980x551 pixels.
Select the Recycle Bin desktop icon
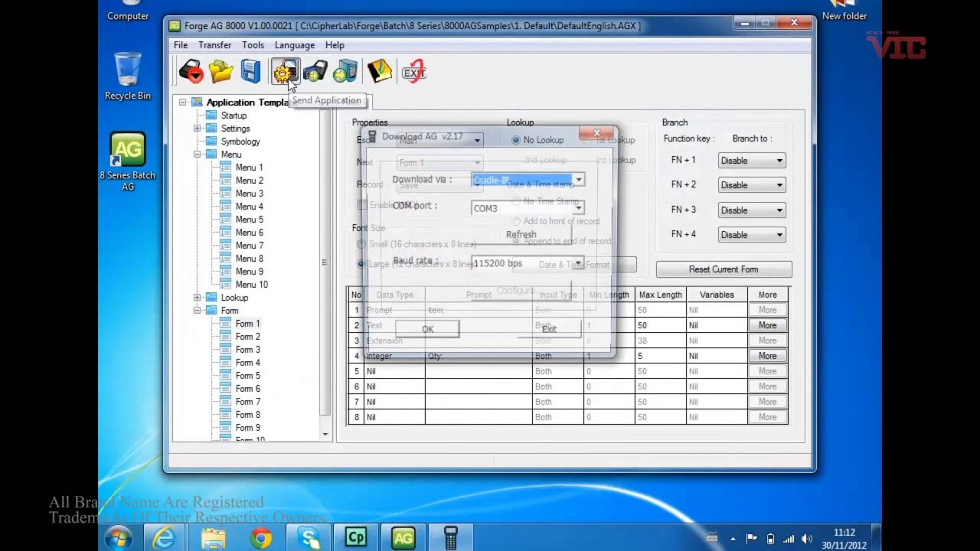pyautogui.click(x=128, y=76)
